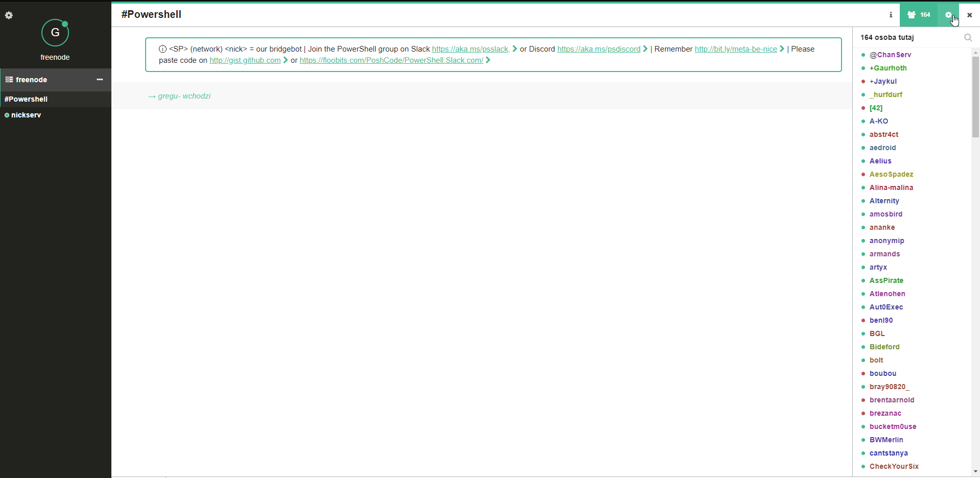Select user Aut0Exec in the nicklist
Viewport: 980px width, 478px height.
pos(886,307)
